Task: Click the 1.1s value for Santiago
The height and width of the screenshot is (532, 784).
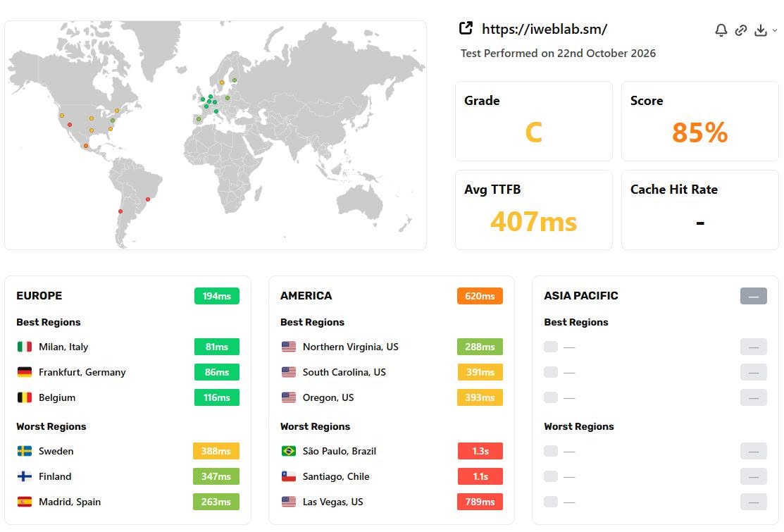Action: click(x=480, y=476)
